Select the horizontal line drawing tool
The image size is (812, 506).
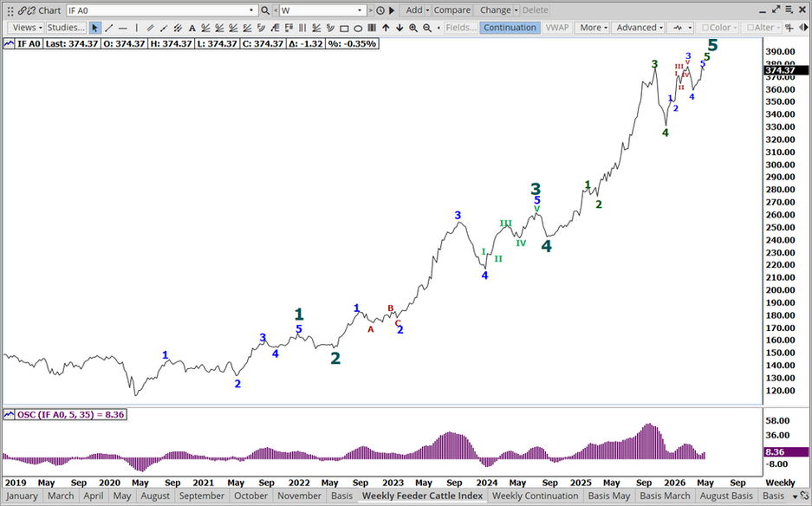pos(123,28)
